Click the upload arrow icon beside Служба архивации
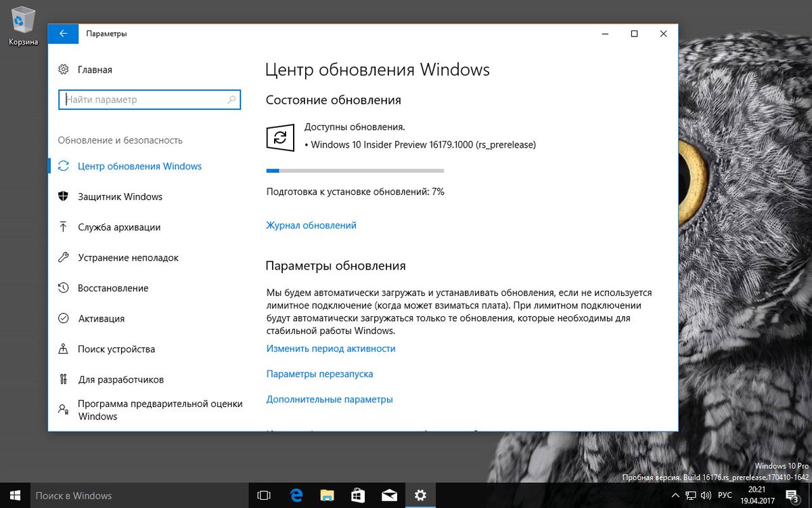Image resolution: width=812 pixels, height=508 pixels. (x=64, y=227)
